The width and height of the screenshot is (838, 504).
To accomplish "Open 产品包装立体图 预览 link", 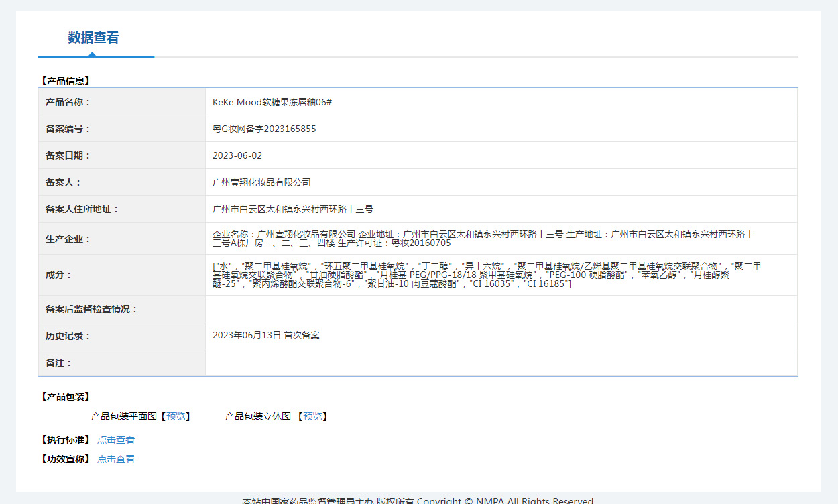I will pyautogui.click(x=312, y=417).
